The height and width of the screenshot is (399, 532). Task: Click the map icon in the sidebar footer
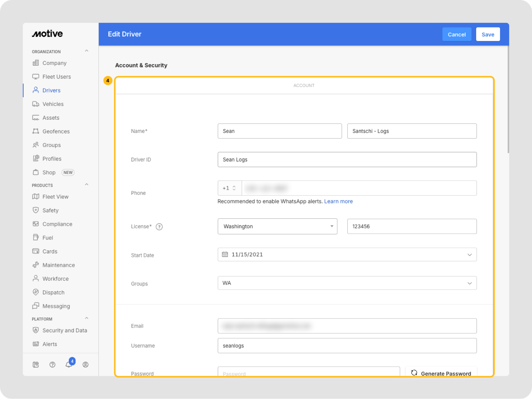coord(36,364)
